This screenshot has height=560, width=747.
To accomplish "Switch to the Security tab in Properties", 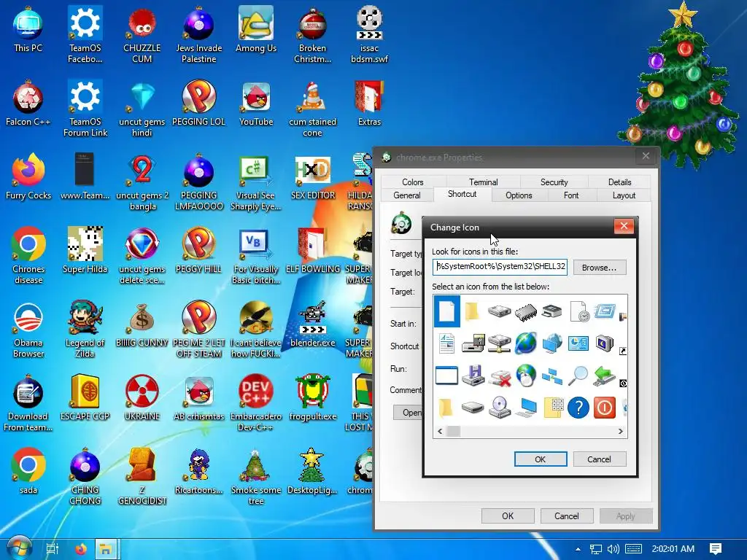I will pos(554,182).
